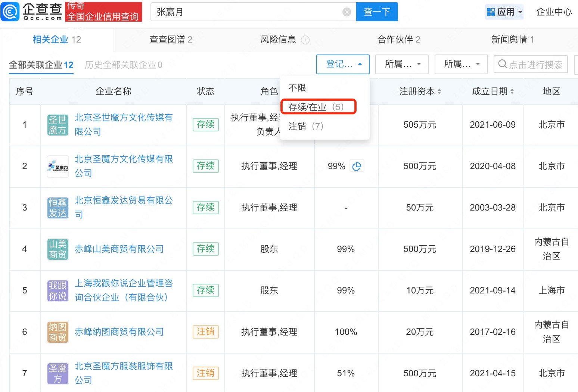Select the 注销 (7) filter option

pyautogui.click(x=305, y=126)
